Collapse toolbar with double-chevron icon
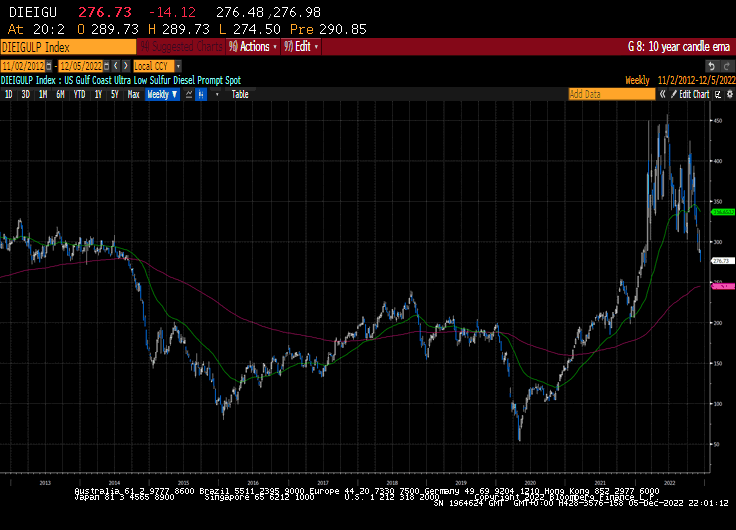The image size is (736, 530). [x=662, y=94]
